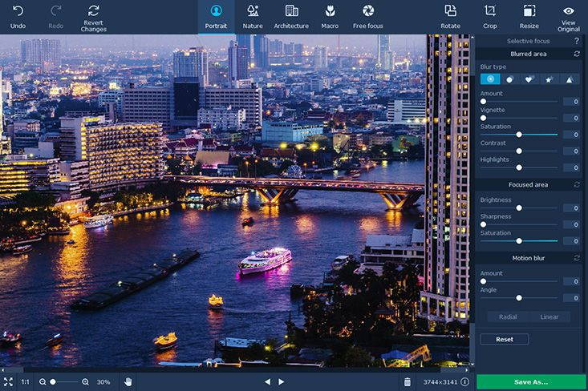Select star-shaped blur type
The width and height of the screenshot is (588, 391).
(549, 79)
